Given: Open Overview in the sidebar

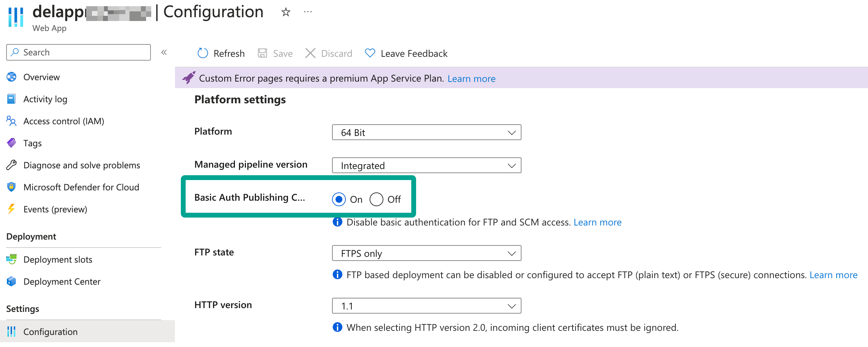Looking at the screenshot, I should [41, 77].
